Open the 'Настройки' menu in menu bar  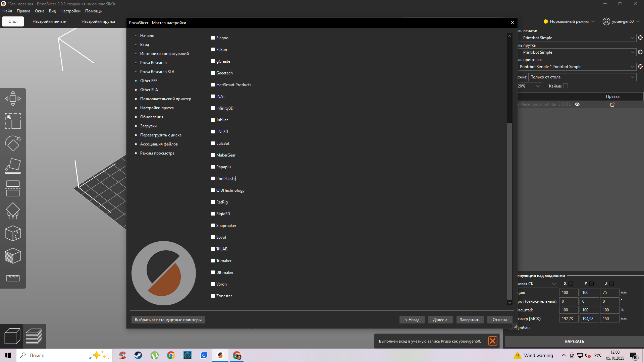[70, 11]
